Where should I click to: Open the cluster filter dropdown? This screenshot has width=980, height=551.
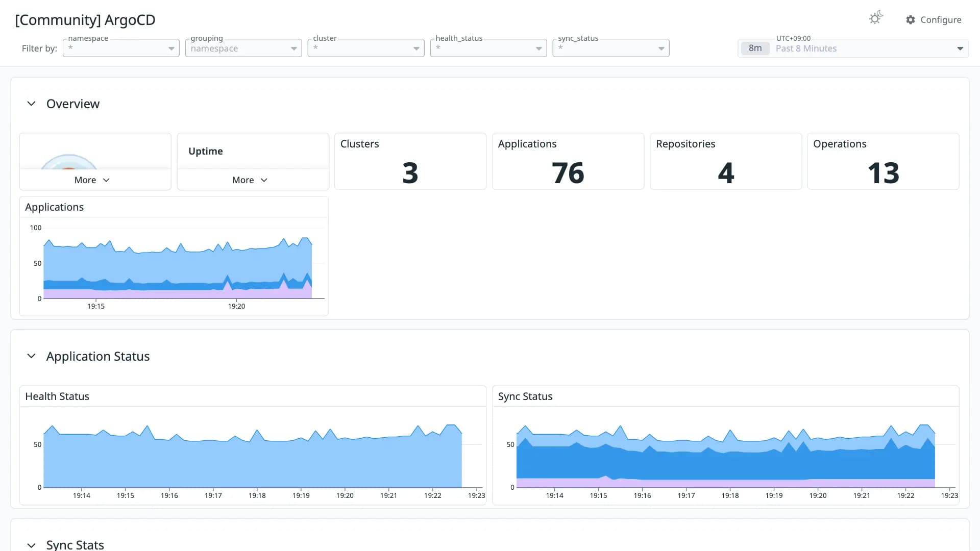pyautogui.click(x=366, y=48)
